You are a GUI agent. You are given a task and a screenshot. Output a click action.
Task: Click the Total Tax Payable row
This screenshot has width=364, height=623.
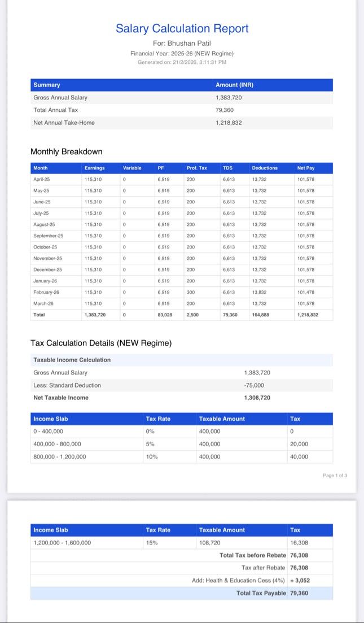tap(182, 593)
